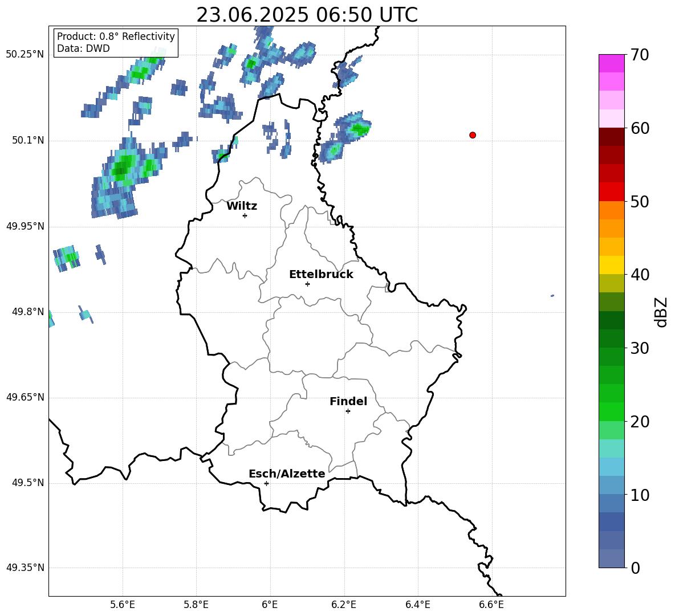Click the Data: DWD text

(83, 48)
